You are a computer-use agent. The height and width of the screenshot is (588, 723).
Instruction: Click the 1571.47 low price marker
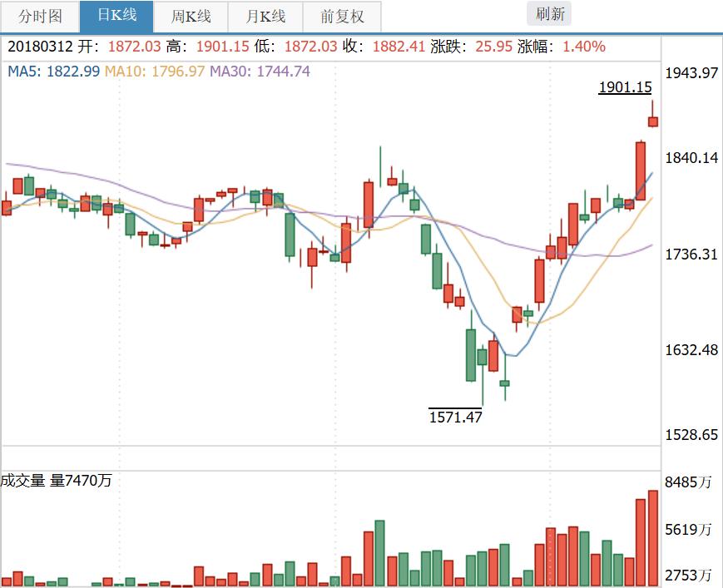coord(454,415)
